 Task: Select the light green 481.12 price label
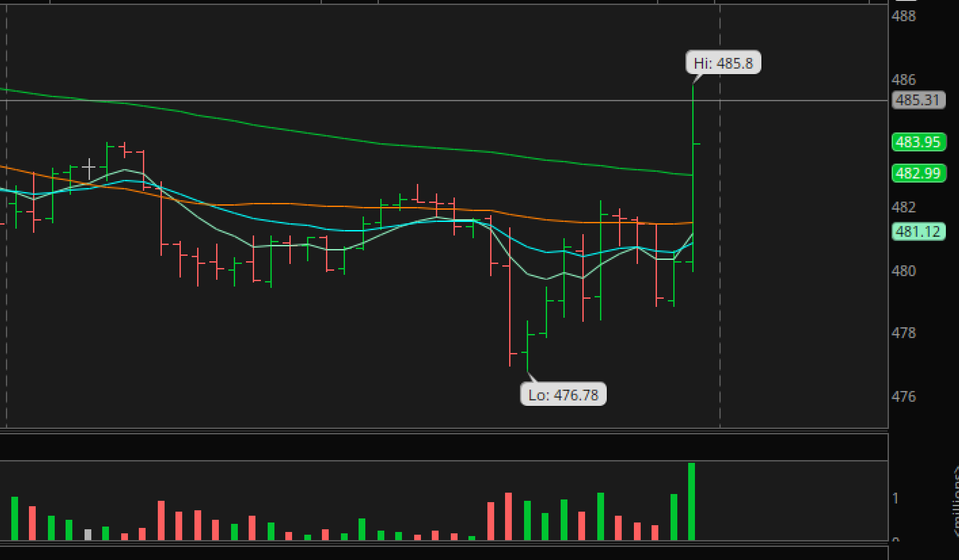(918, 231)
